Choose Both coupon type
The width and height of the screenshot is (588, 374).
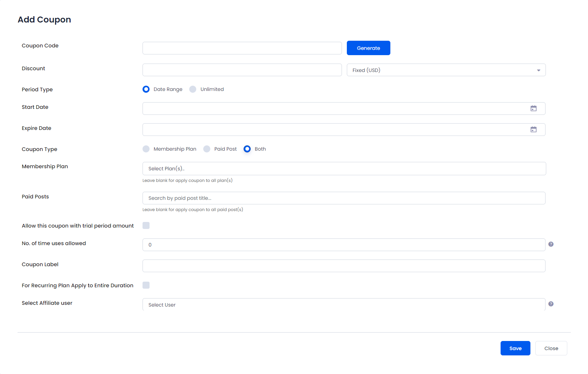(247, 149)
